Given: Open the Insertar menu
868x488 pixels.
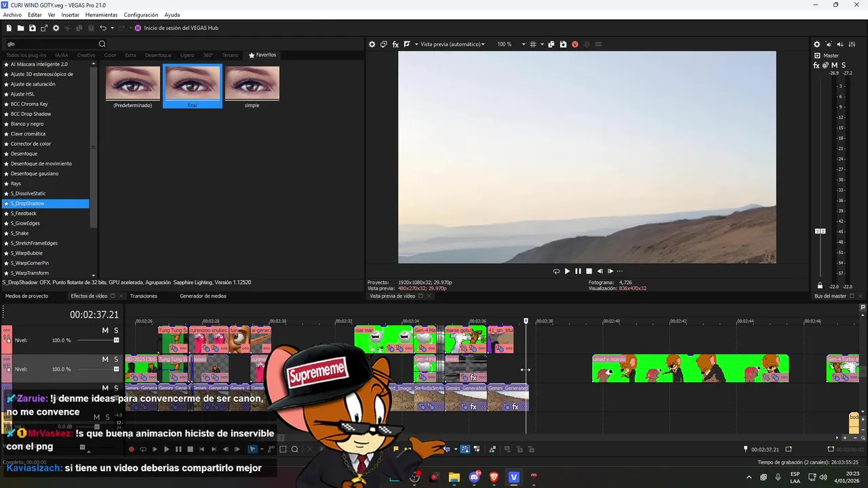Looking at the screenshot, I should tap(70, 15).
